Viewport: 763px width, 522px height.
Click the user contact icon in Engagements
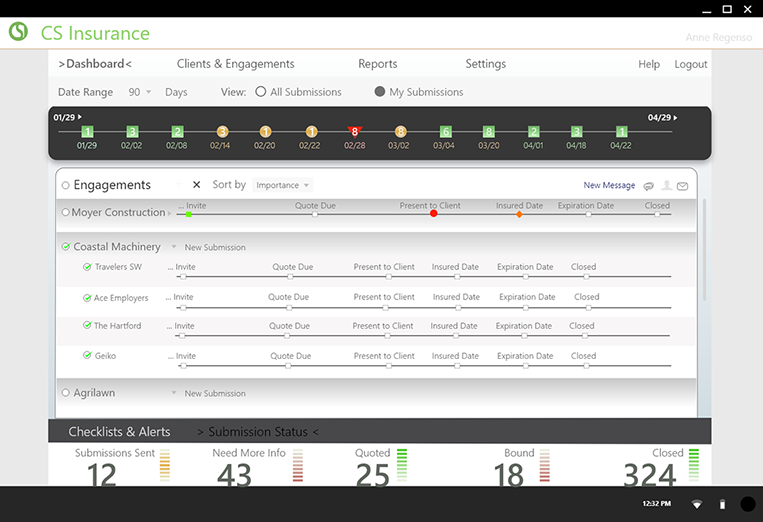click(x=666, y=186)
